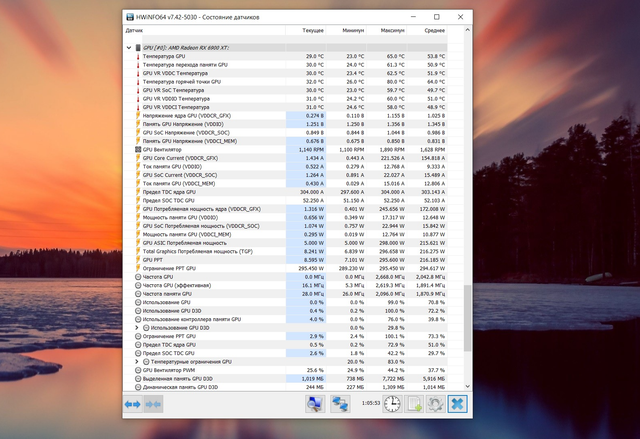The image size is (640, 439).
Task: Click the scrollbar up arrow
Action: tap(468, 30)
